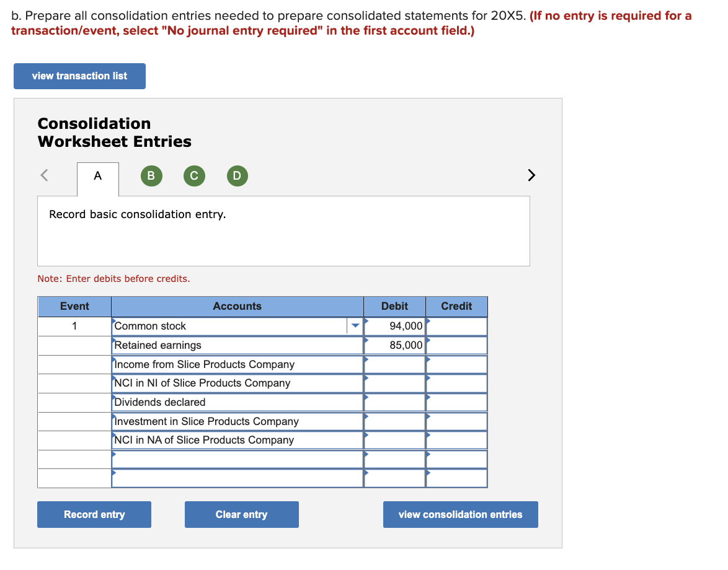This screenshot has width=728, height=570.
Task: Open entry tab C
Action: tap(194, 176)
